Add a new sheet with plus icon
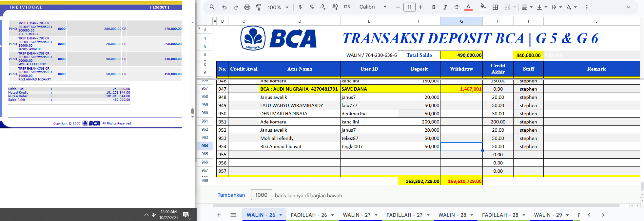 coord(219,215)
